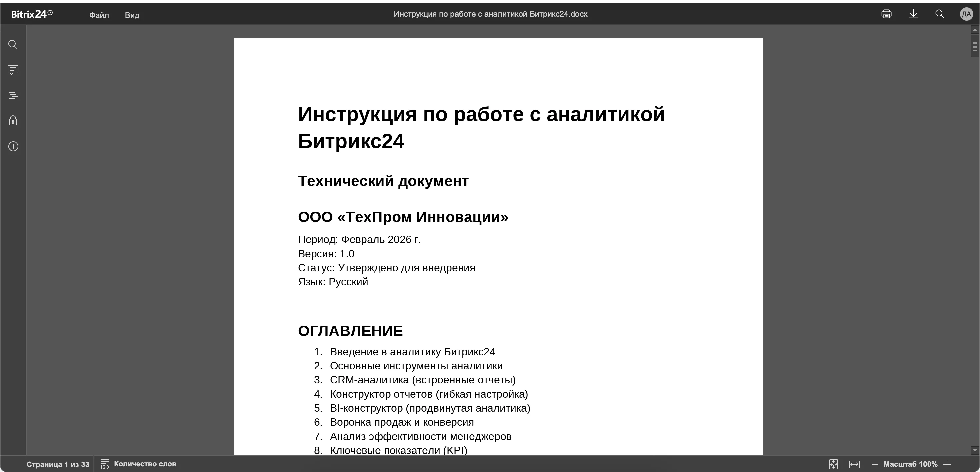The image size is (980, 472).
Task: Open the document info panel
Action: [x=13, y=146]
